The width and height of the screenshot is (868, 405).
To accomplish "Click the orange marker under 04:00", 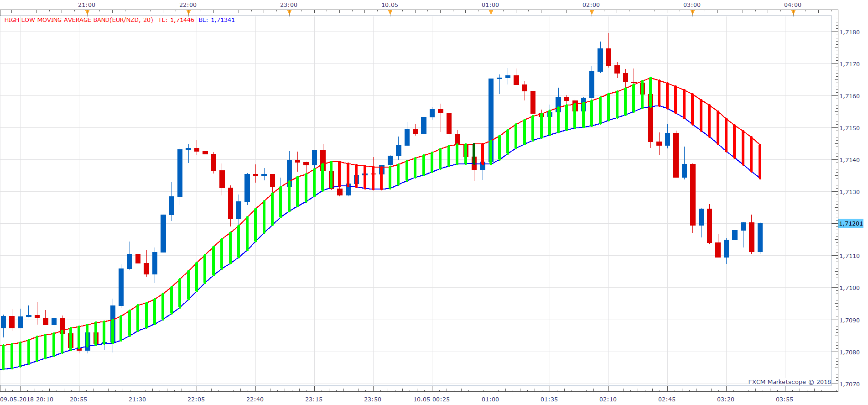I will point(793,13).
